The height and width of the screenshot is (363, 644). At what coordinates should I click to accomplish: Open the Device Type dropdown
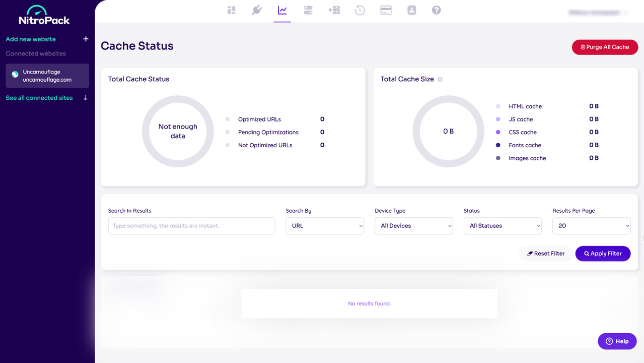pos(413,226)
